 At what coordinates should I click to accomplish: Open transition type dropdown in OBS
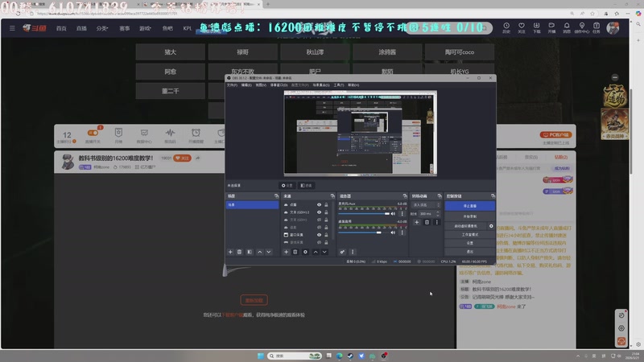[x=427, y=205]
